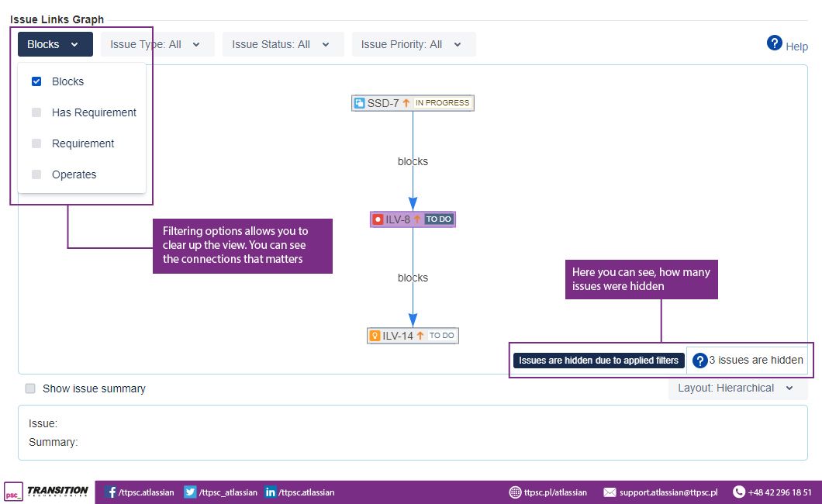
Task: Click the 3 issues are hidden text
Action: (756, 360)
